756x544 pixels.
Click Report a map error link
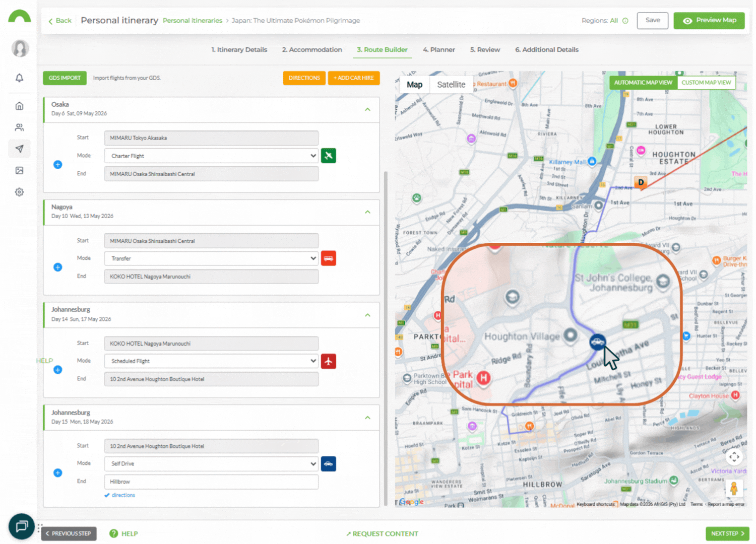click(x=726, y=504)
